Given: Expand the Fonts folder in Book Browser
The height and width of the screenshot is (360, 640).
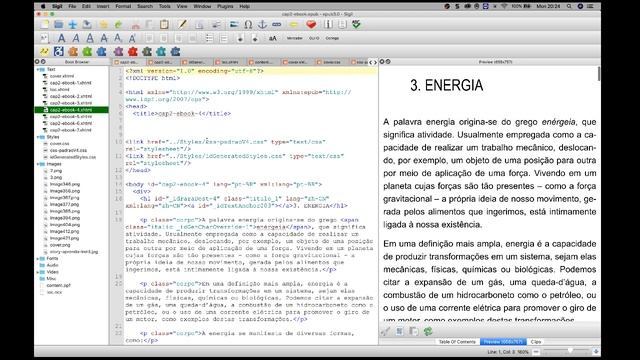Looking at the screenshot, I should [x=38, y=258].
